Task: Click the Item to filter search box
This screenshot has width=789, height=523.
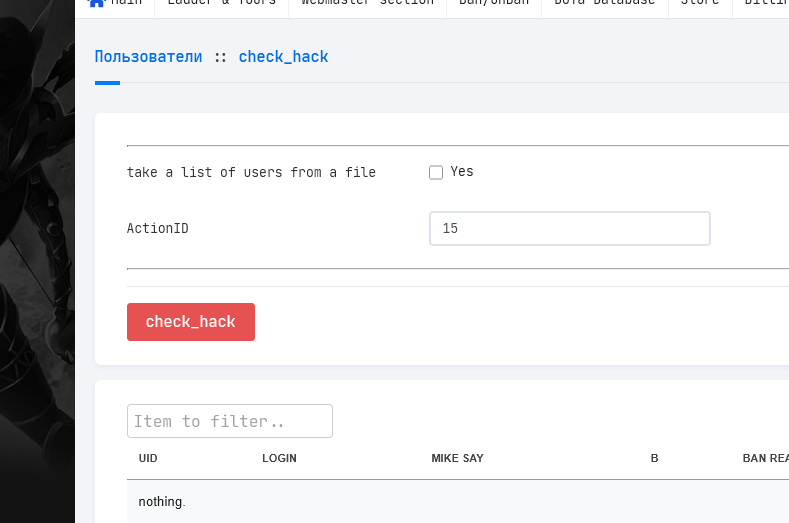Action: [x=229, y=421]
